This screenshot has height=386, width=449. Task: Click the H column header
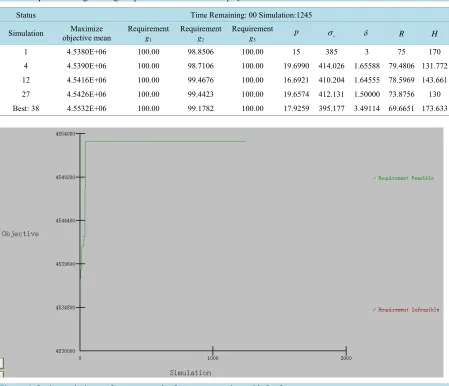point(434,34)
